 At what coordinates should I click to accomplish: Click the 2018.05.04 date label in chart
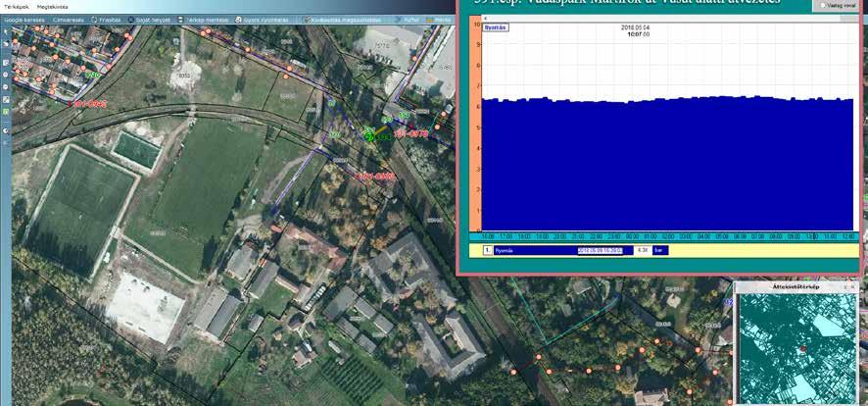tap(635, 27)
